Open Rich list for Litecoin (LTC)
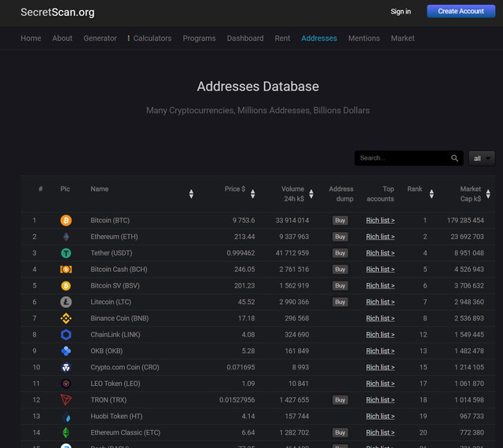 pyautogui.click(x=380, y=302)
